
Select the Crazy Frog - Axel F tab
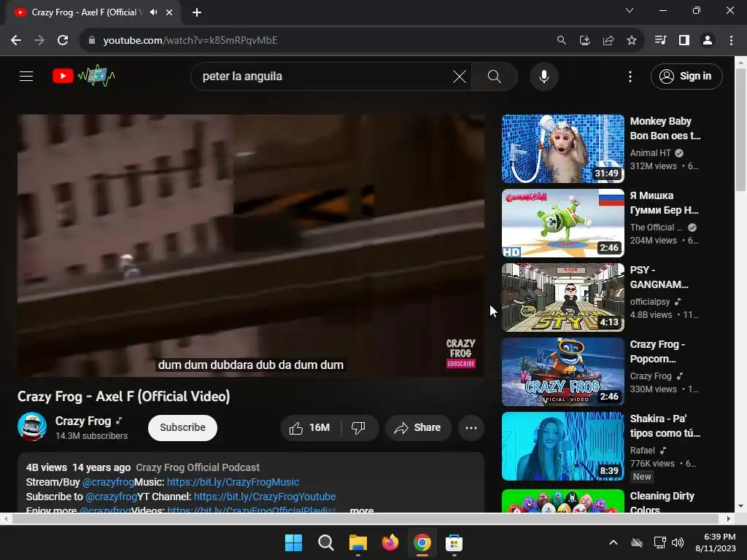pos(88,12)
